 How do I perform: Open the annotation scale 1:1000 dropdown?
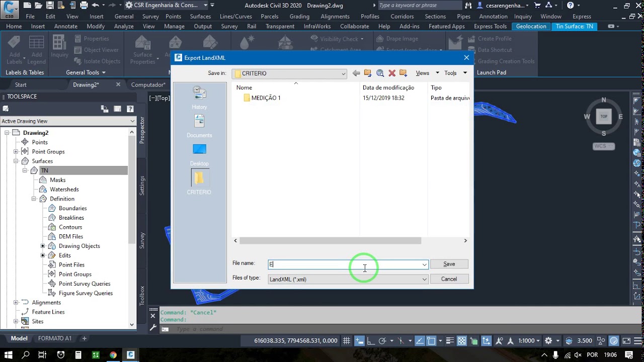[529, 340]
